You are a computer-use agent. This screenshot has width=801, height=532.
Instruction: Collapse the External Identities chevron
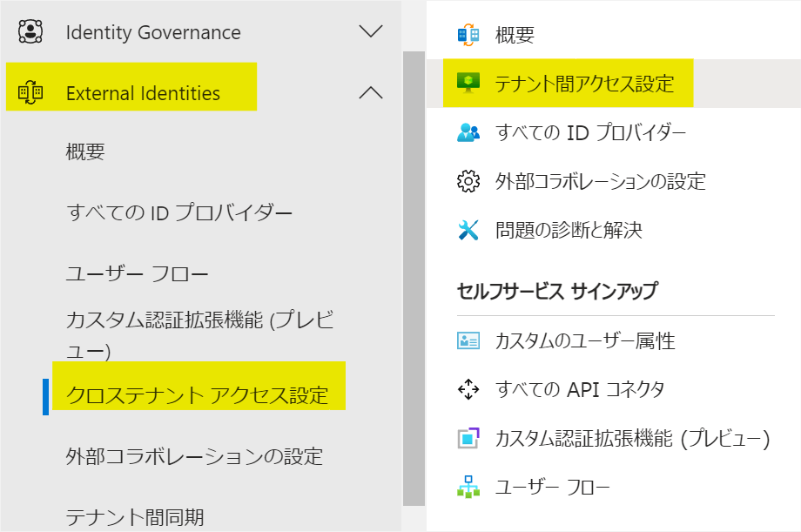370,92
